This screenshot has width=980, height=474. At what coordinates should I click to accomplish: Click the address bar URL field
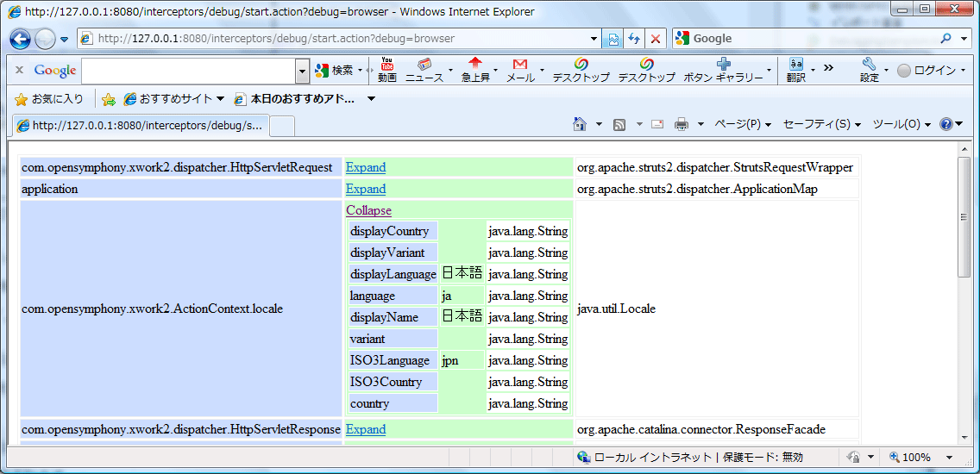tap(334, 39)
